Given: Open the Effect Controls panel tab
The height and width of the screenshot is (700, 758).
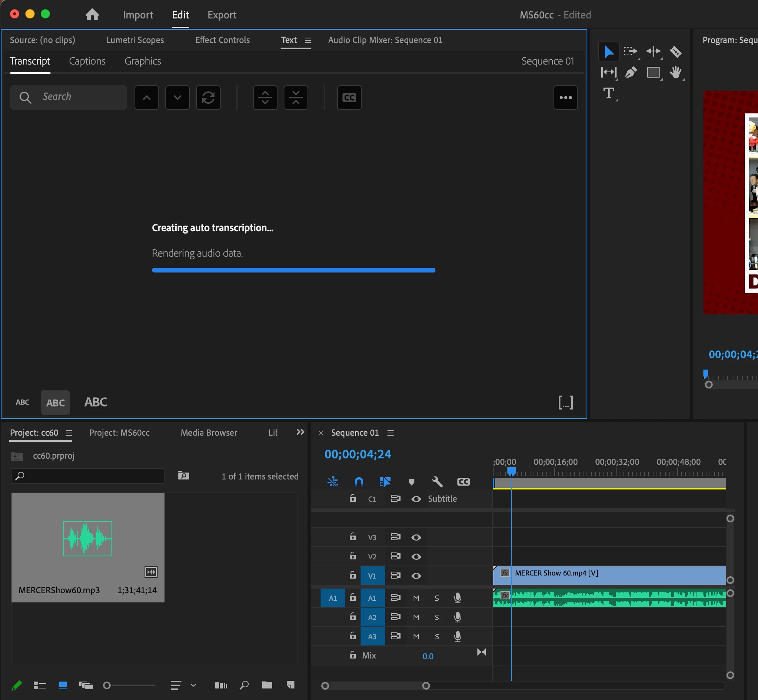Looking at the screenshot, I should (222, 40).
